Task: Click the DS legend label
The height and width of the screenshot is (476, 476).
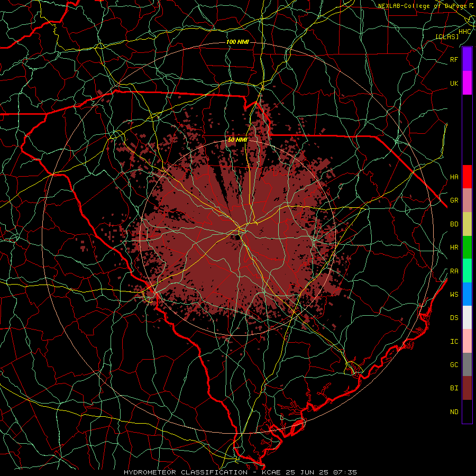Action: pos(454,318)
